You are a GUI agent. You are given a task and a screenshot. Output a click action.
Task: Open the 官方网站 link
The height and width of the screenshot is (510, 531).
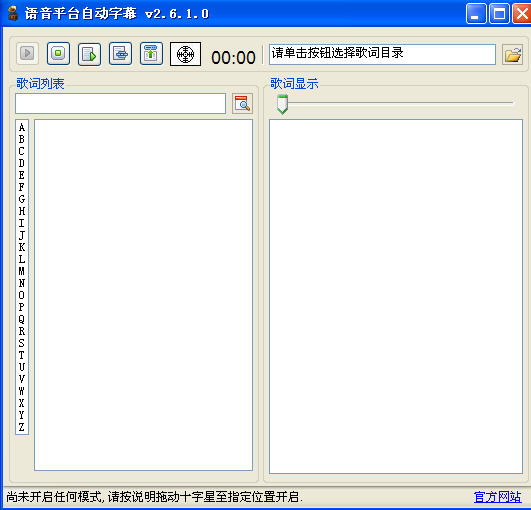coord(497,497)
